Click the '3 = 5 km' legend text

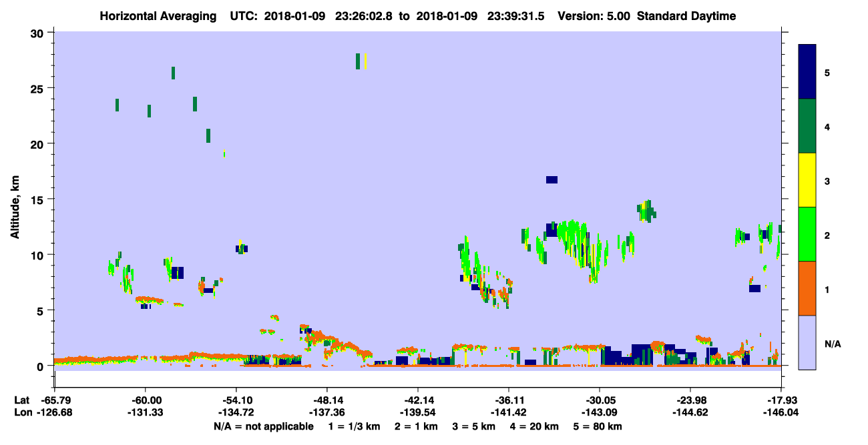(474, 426)
